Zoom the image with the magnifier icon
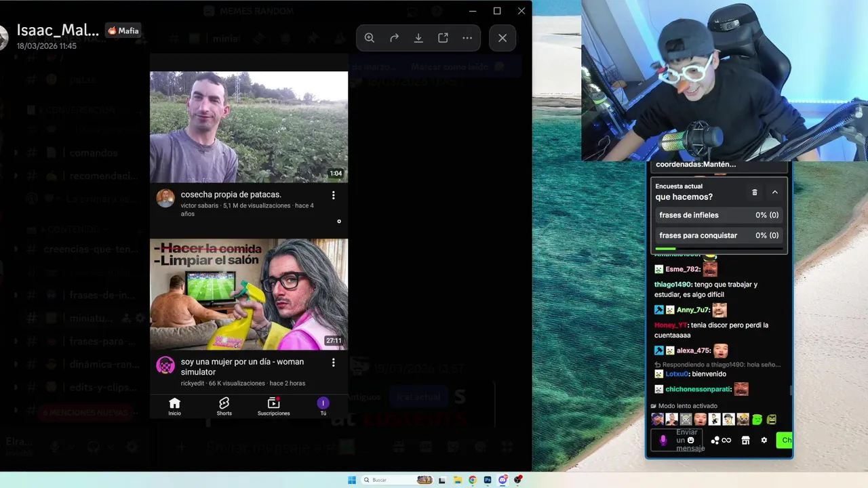The height and width of the screenshot is (488, 868). click(370, 38)
